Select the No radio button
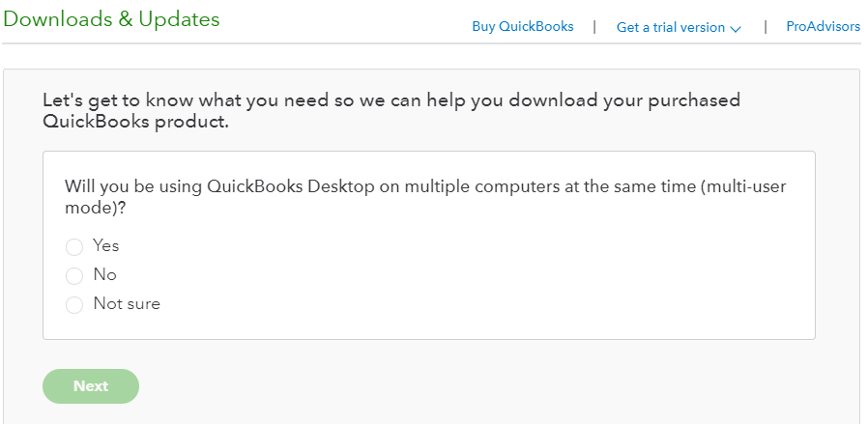868x424 pixels. tap(74, 275)
